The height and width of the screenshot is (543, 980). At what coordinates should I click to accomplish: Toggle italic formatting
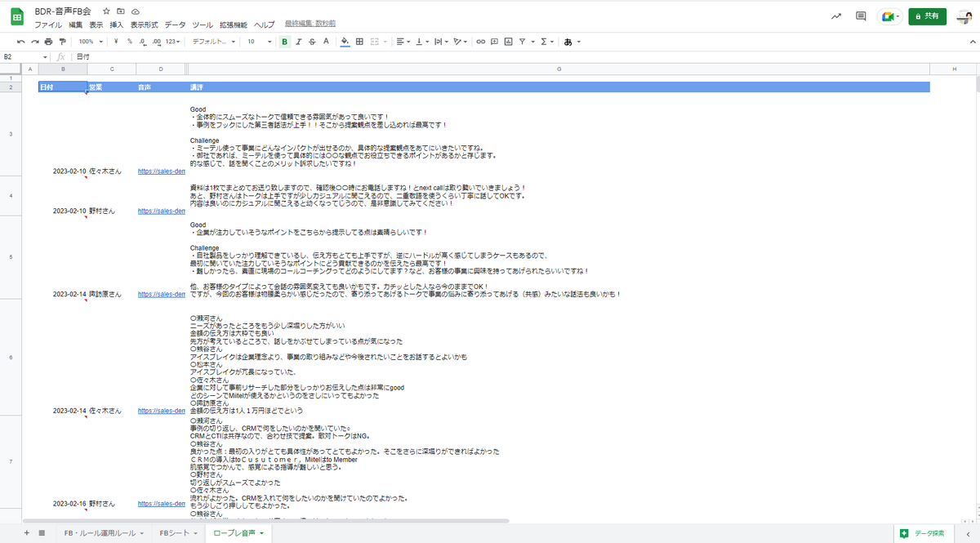click(x=299, y=41)
